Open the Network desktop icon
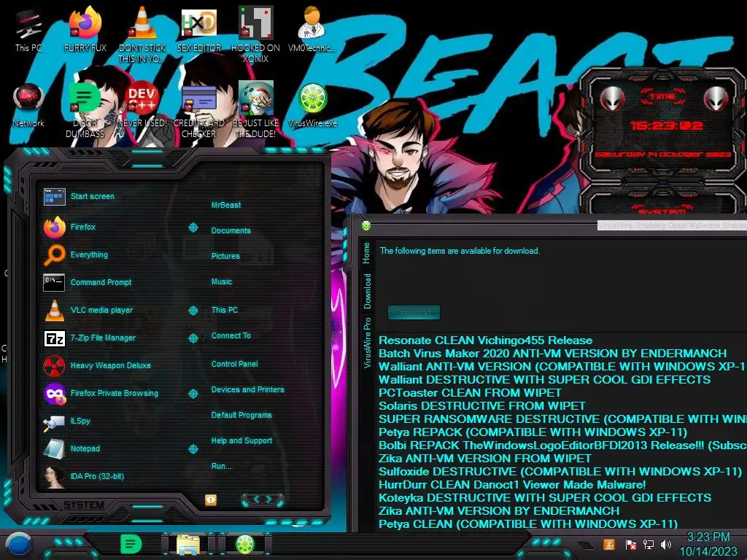The width and height of the screenshot is (747, 560). [x=28, y=106]
